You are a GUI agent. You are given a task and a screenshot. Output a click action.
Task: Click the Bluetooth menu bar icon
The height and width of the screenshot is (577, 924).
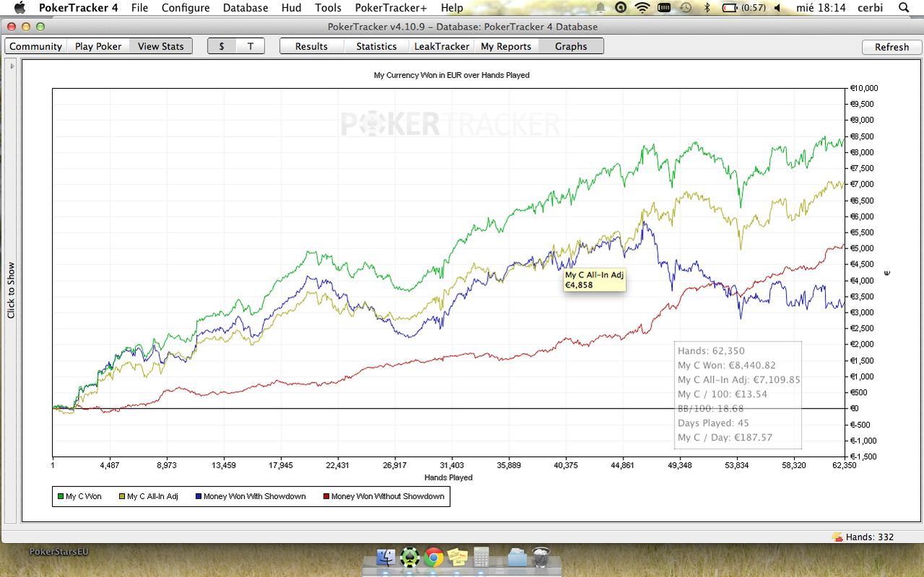(x=707, y=8)
